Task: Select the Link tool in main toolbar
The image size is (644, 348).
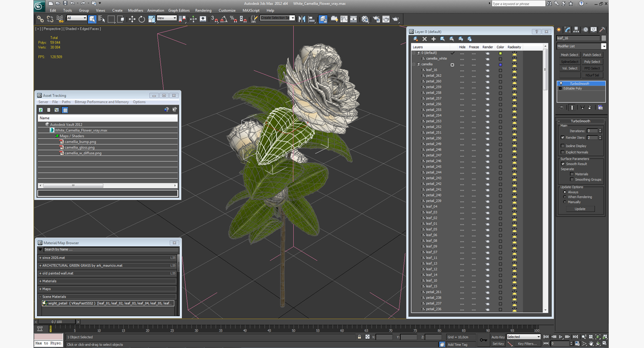Action: (x=40, y=19)
